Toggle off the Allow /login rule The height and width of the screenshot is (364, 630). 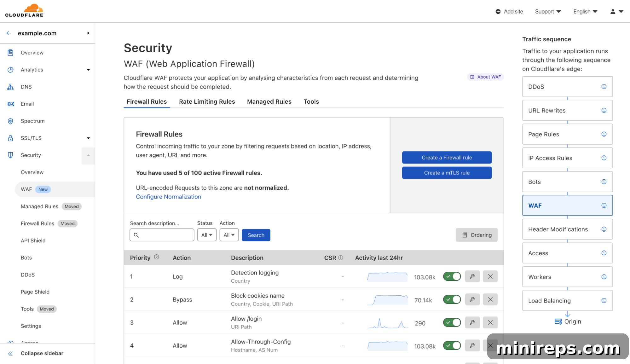452,322
